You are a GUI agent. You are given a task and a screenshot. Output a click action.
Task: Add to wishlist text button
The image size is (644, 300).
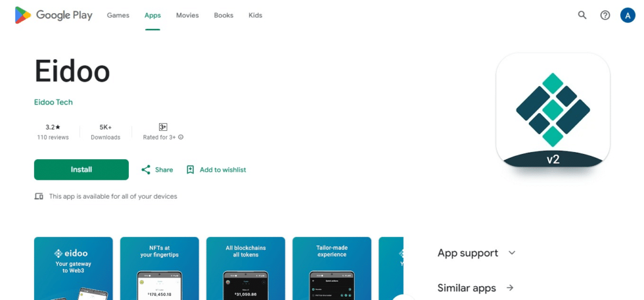coord(223,170)
